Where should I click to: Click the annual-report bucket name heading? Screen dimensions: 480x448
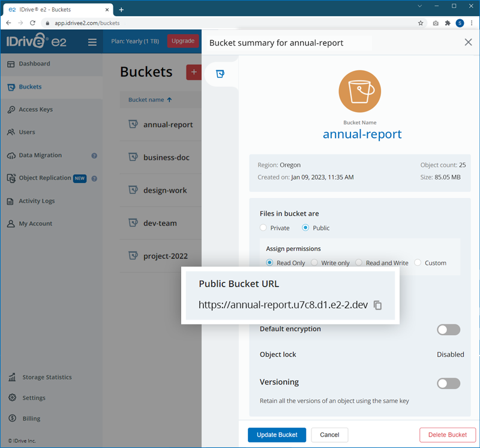point(362,134)
